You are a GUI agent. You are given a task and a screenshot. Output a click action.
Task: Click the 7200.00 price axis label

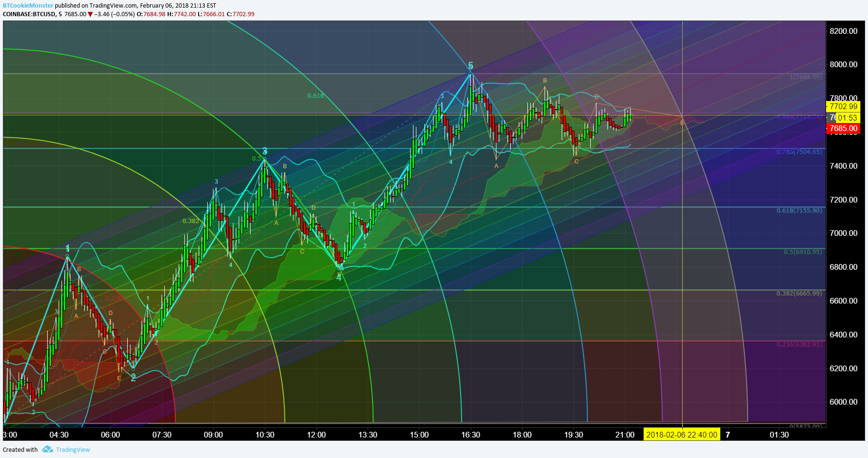point(843,200)
